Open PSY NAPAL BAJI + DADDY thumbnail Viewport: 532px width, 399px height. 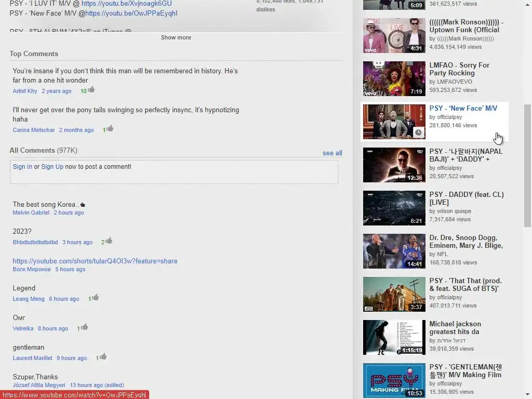coord(394,165)
